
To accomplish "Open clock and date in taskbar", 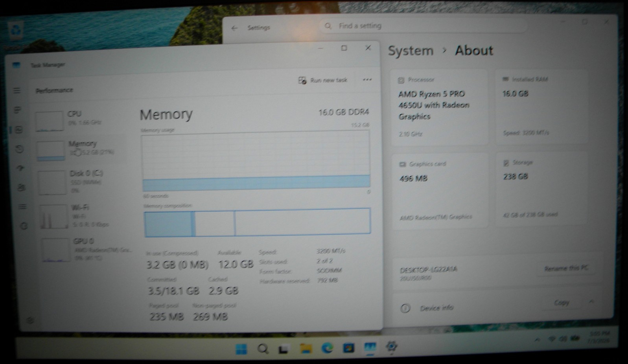I will pyautogui.click(x=599, y=338).
